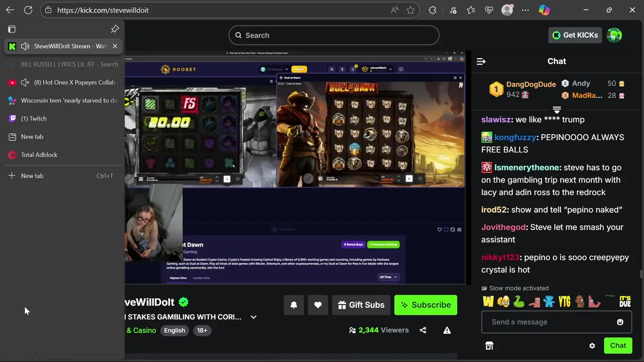The width and height of the screenshot is (644, 362).
Task: Unmute the Hot Ones tab speaker icon
Action: (25, 82)
